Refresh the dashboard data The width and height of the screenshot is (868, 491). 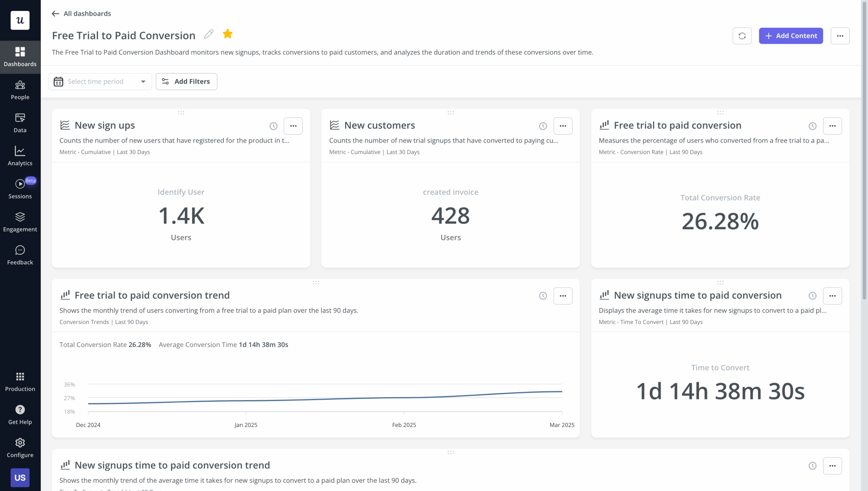(x=742, y=36)
